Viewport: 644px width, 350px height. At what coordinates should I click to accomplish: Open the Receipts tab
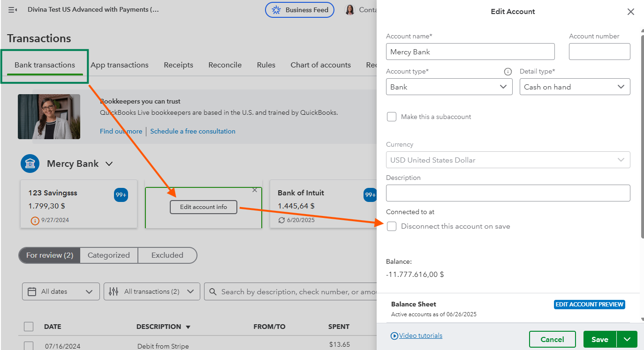[x=178, y=65]
